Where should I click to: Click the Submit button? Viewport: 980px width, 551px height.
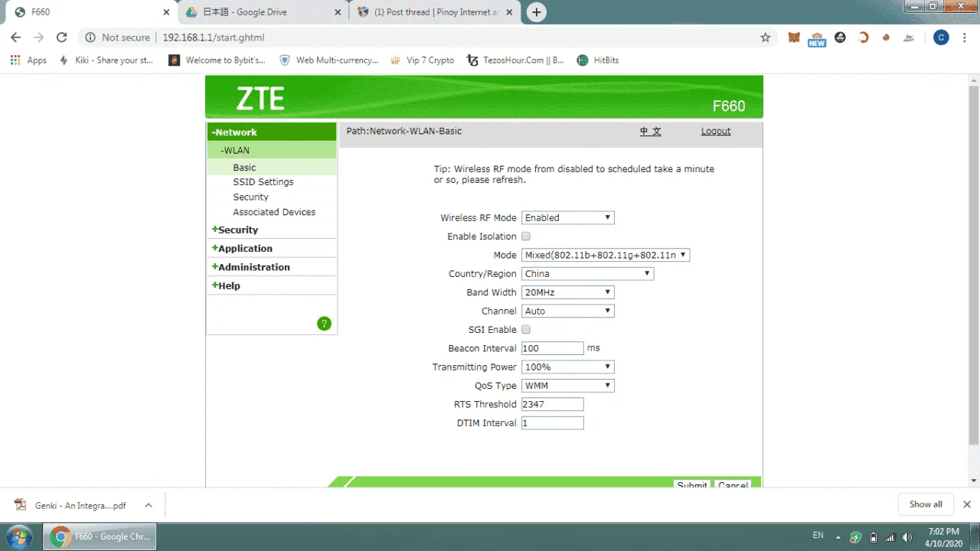point(692,485)
